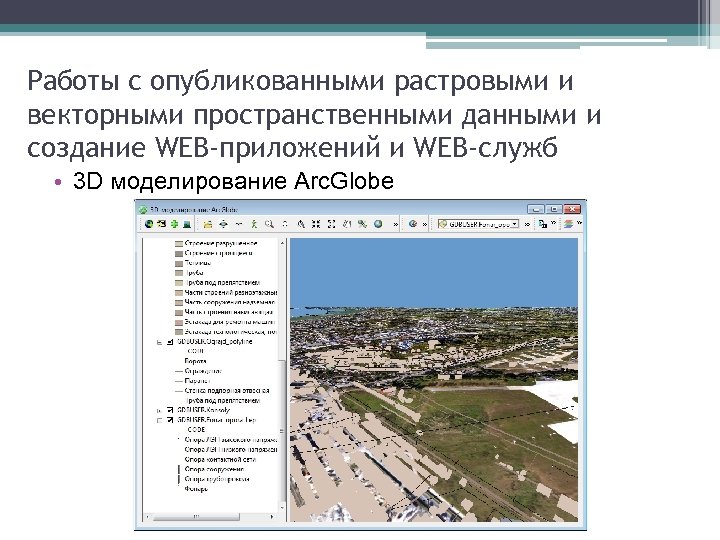Screen dimensions: 720x540
Task: Select the Walk tool person icon
Action: 254,224
